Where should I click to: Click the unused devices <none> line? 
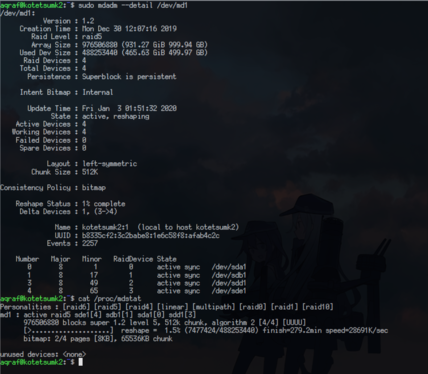(x=43, y=354)
